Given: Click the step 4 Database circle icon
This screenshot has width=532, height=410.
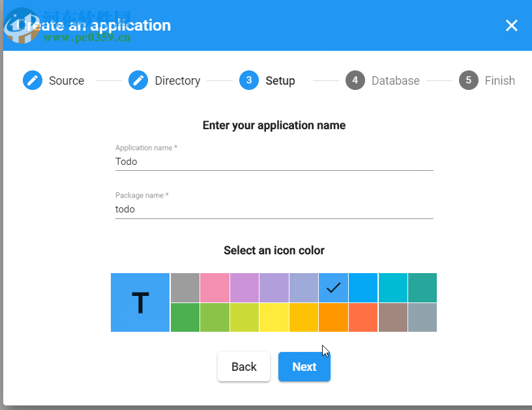Looking at the screenshot, I should point(355,80).
